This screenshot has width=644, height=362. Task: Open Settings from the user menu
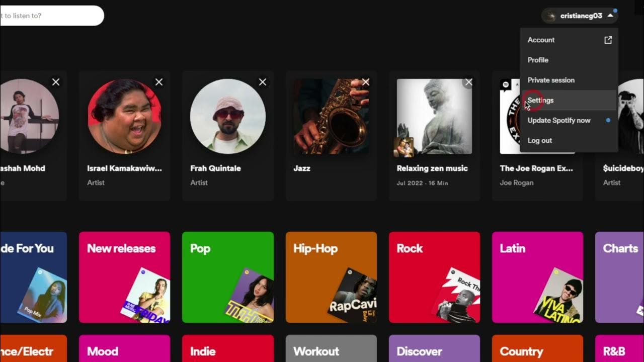coord(569,100)
